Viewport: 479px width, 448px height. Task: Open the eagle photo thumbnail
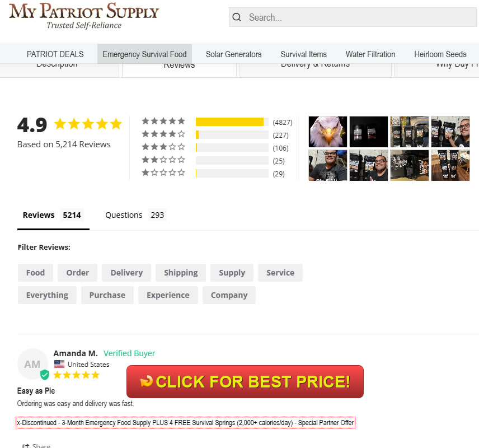[328, 132]
